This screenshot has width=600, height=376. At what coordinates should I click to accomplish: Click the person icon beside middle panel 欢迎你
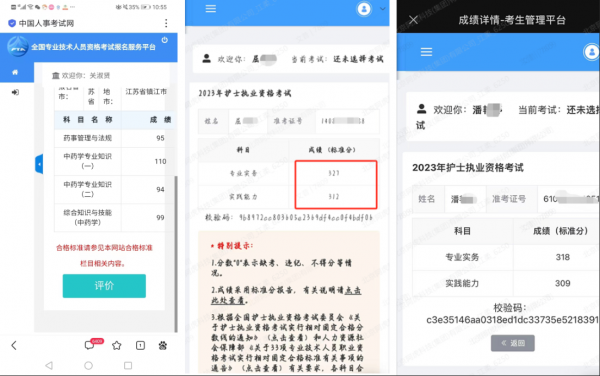(207, 58)
